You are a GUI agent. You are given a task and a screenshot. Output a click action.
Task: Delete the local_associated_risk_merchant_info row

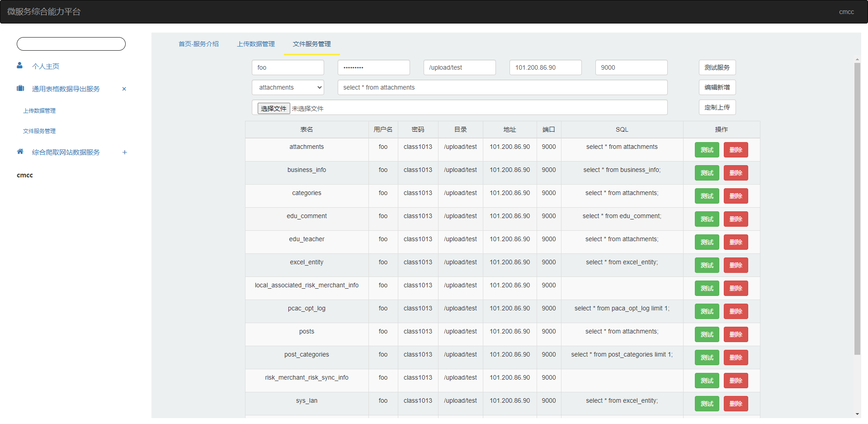(x=736, y=288)
